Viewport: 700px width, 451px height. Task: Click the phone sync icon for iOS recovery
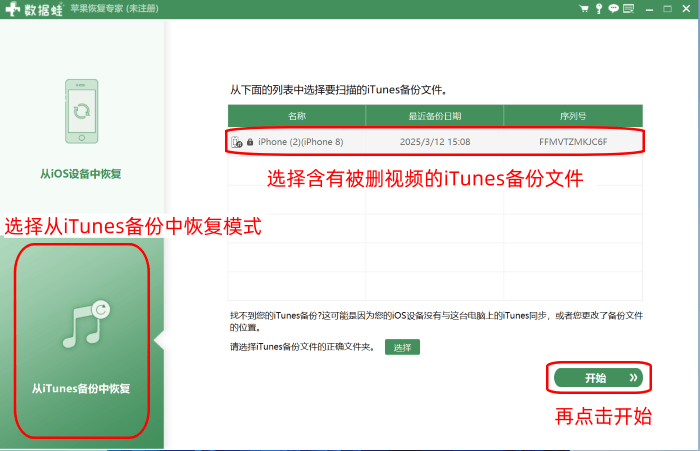point(81,109)
